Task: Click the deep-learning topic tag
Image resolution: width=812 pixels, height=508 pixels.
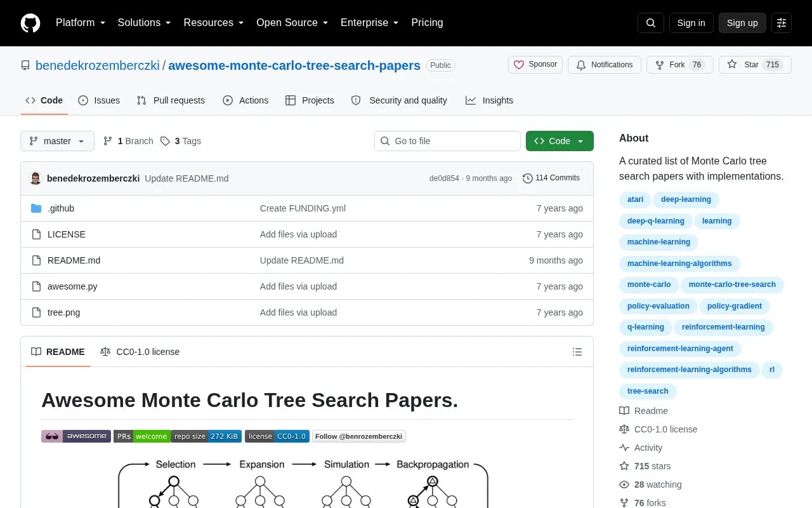Action: pyautogui.click(x=686, y=199)
